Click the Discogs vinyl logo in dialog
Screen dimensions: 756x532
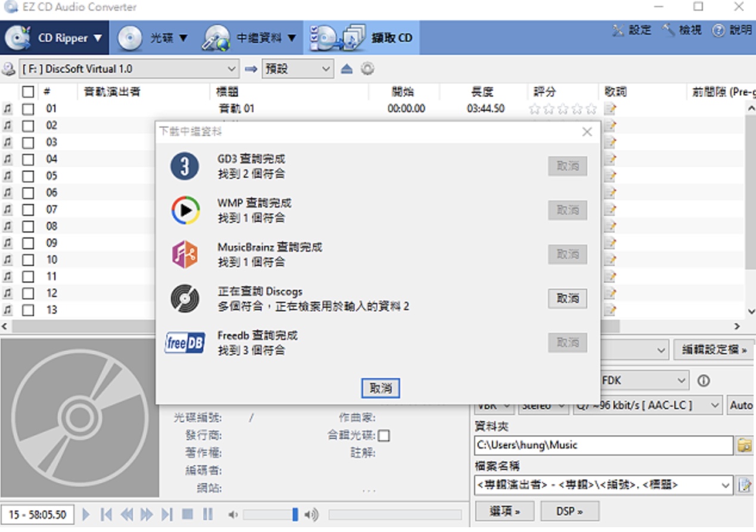tap(185, 299)
